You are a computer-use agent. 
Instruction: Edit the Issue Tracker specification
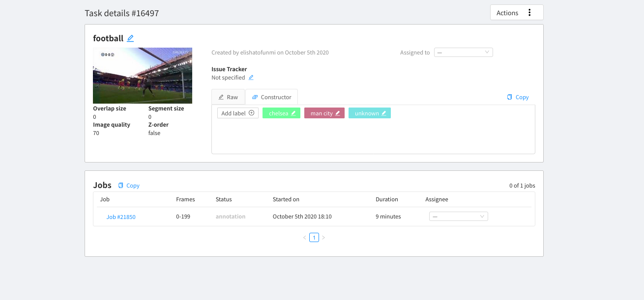(x=251, y=78)
